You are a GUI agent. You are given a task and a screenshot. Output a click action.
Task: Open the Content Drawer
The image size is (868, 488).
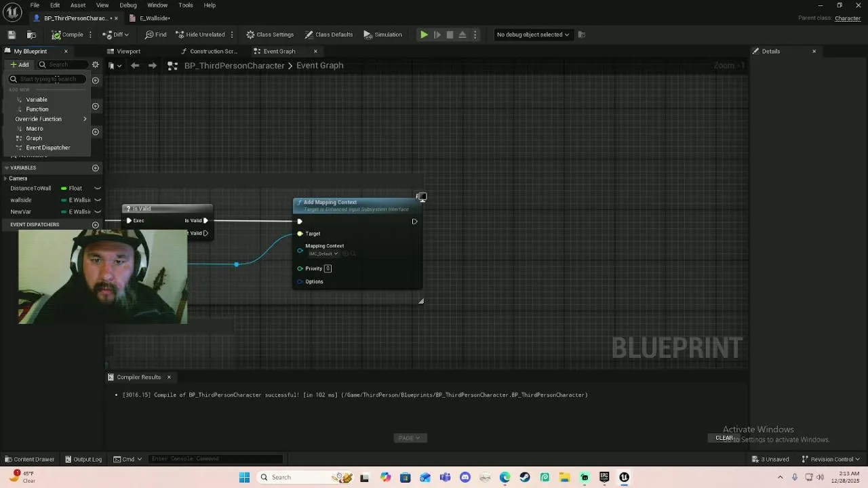tap(29, 459)
